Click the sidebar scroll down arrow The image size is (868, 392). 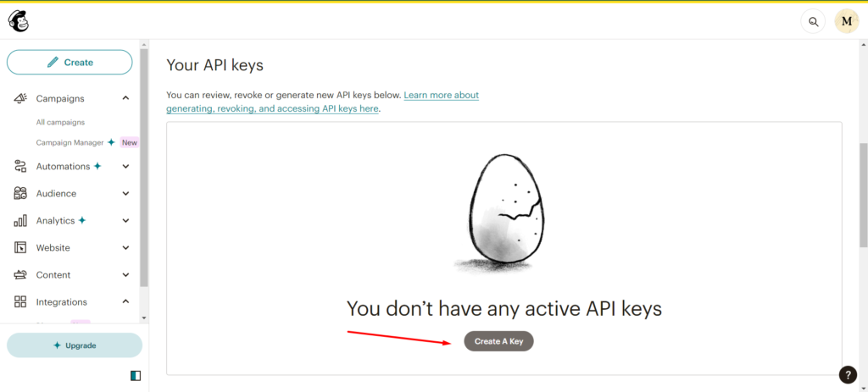click(144, 317)
